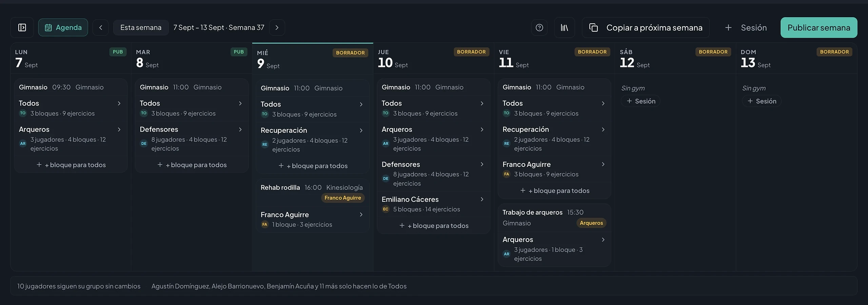Image resolution: width=868 pixels, height=305 pixels.
Task: Open the Agenda calendar view
Action: (63, 27)
